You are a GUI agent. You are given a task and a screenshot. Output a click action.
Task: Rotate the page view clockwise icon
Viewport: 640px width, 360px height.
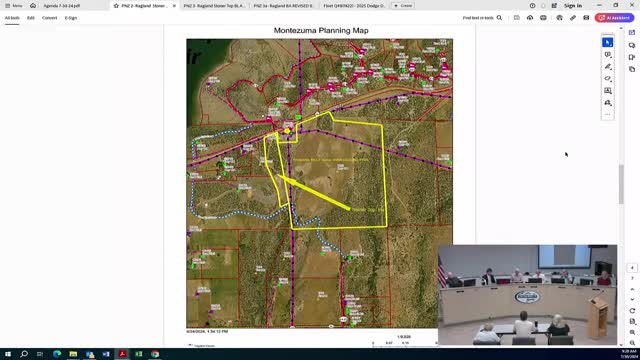point(632,311)
